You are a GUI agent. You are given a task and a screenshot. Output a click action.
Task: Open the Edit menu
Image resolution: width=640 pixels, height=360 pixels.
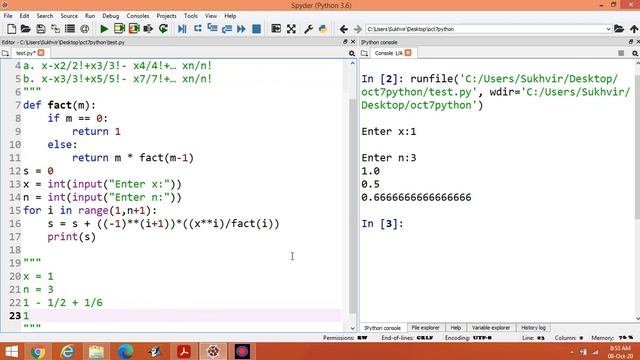(24, 16)
